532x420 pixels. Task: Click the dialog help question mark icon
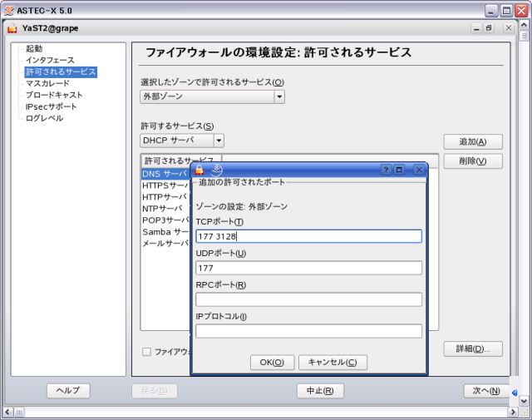click(386, 170)
